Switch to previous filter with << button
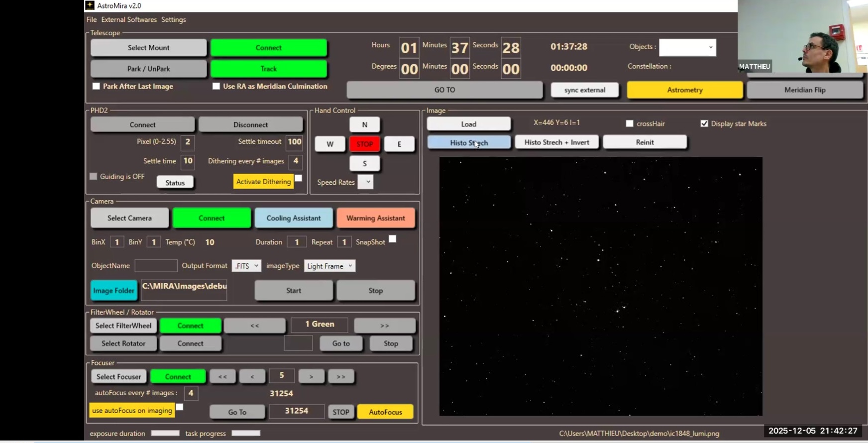This screenshot has width=868, height=443. 254,326
